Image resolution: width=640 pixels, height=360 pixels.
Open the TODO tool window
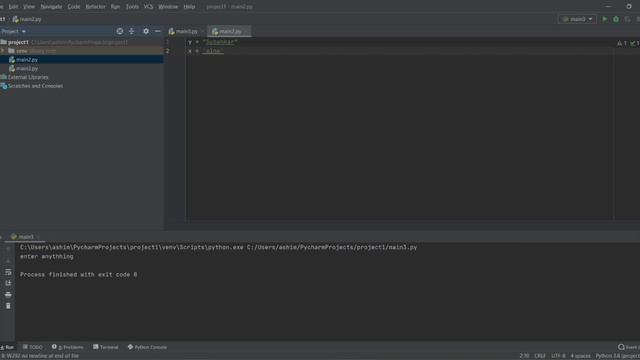point(33,347)
